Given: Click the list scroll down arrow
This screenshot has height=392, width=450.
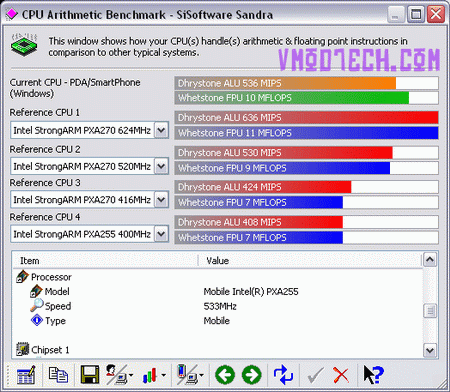Looking at the screenshot, I should 430,350.
